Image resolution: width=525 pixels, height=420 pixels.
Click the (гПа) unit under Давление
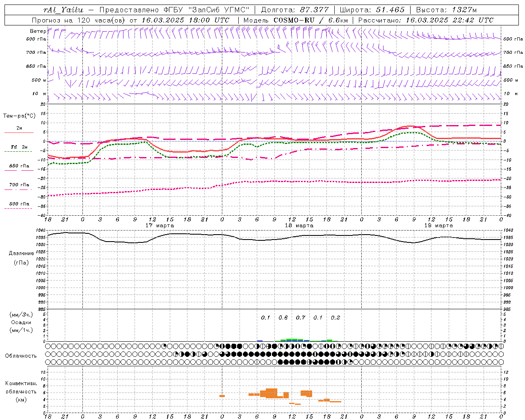click(21, 262)
